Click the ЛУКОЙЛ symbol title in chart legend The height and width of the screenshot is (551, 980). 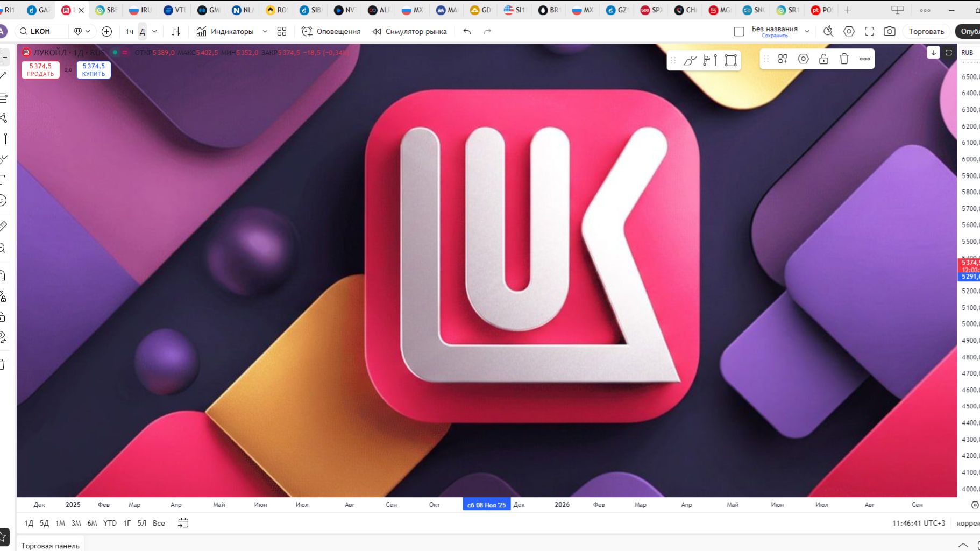click(x=69, y=52)
